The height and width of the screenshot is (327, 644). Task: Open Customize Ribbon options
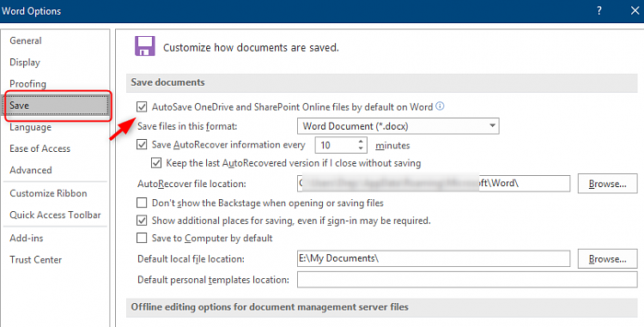click(48, 193)
